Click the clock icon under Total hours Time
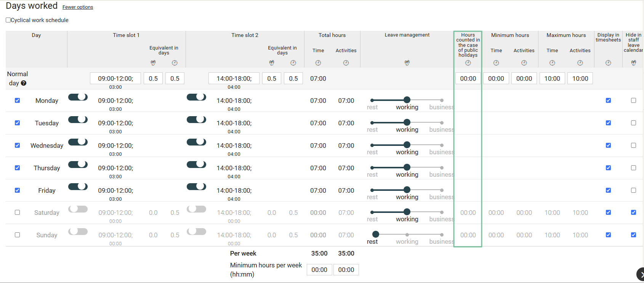 [318, 63]
